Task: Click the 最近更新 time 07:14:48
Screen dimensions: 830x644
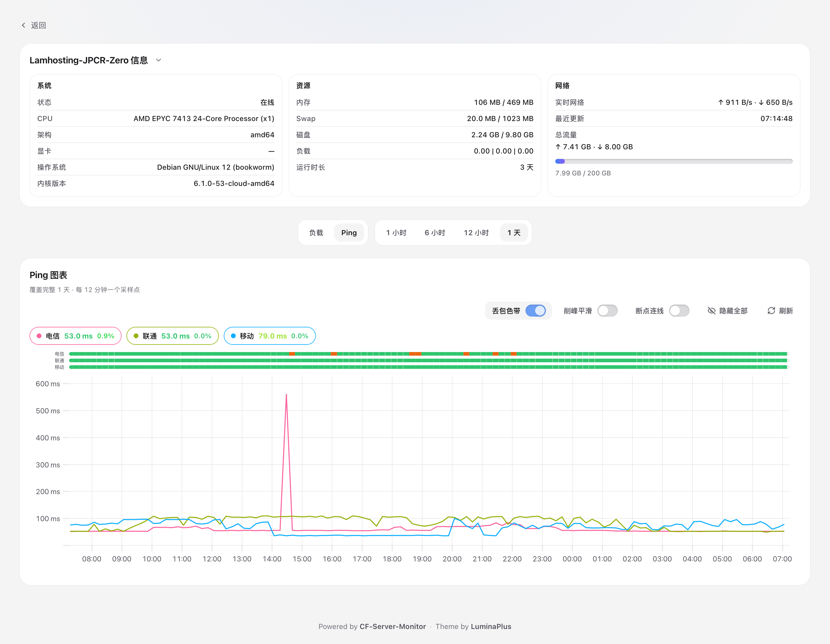Action: click(x=777, y=119)
